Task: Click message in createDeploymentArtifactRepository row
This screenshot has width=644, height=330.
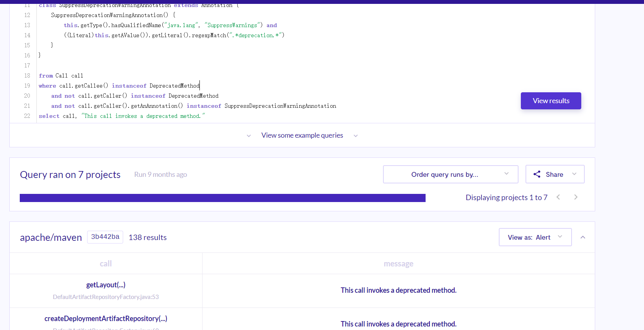Action: 398,324
